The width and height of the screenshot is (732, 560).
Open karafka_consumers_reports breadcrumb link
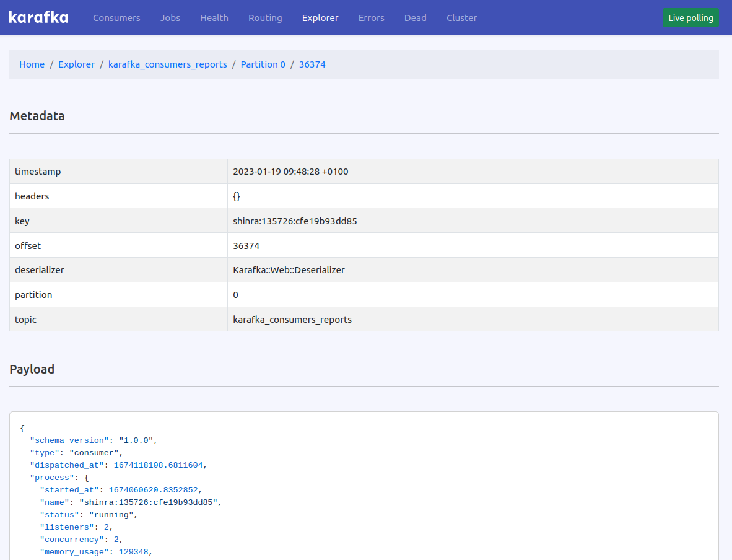168,64
